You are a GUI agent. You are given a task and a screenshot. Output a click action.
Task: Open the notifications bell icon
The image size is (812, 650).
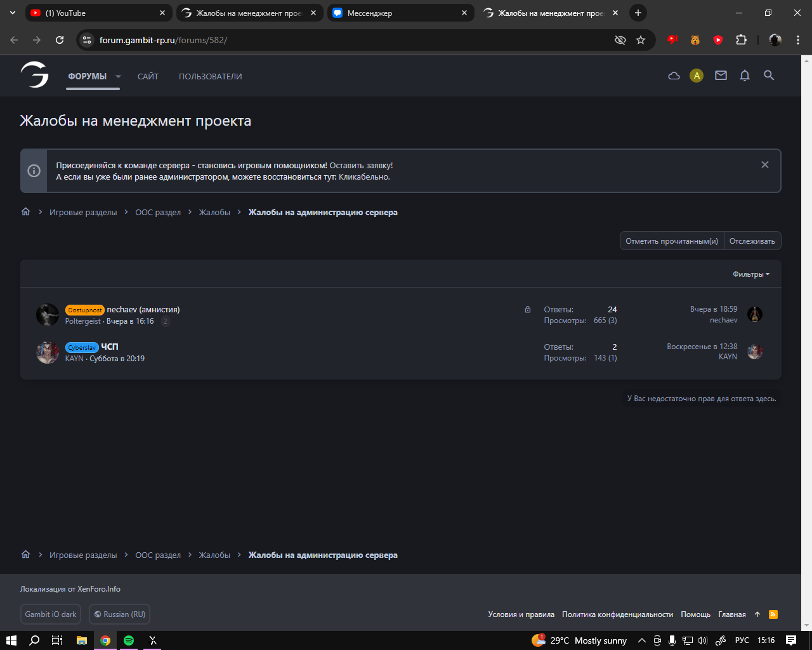tap(745, 76)
